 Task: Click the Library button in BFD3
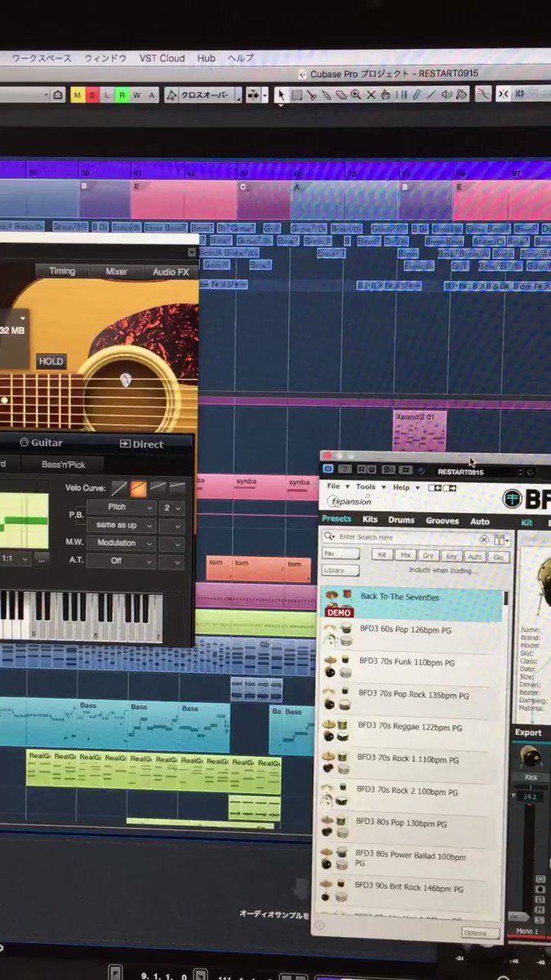click(x=341, y=571)
